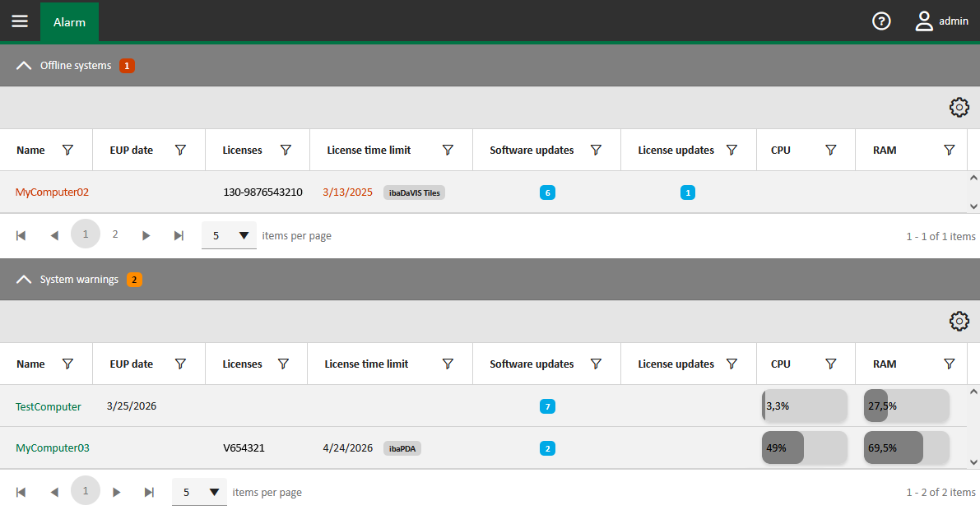
Task: Filter License time limit in Offline systems
Action: point(448,150)
